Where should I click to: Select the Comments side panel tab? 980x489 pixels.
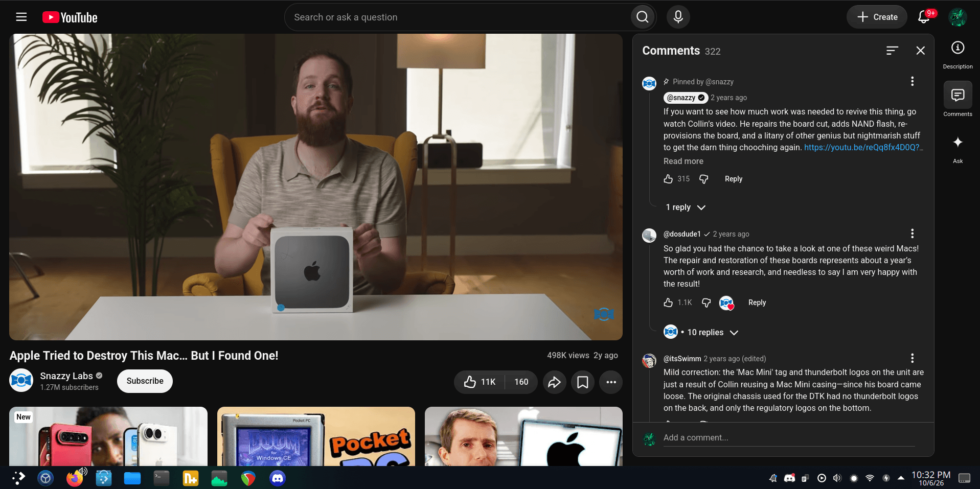click(x=958, y=100)
